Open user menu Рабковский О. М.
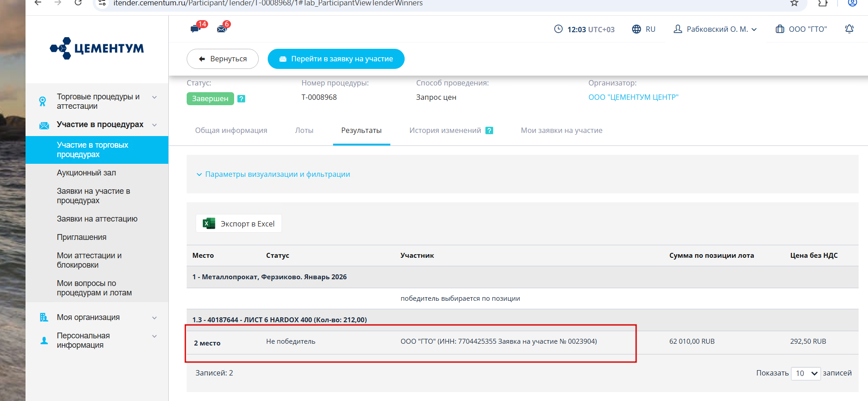This screenshot has width=868, height=401. click(715, 29)
